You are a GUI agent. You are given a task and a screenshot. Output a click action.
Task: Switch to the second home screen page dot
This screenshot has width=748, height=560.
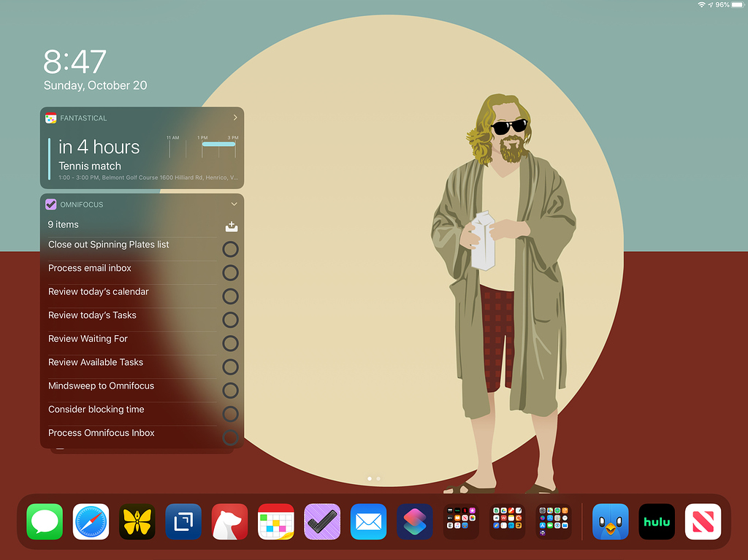(378, 478)
